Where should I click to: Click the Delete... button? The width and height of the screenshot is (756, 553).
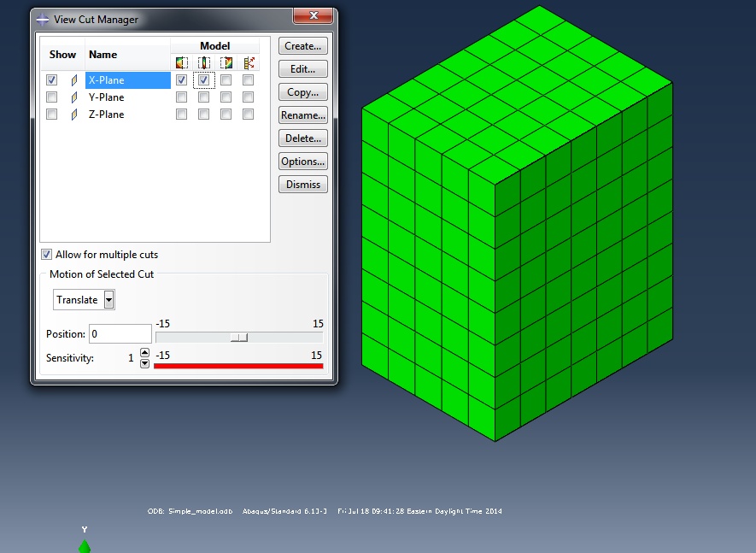(302, 138)
